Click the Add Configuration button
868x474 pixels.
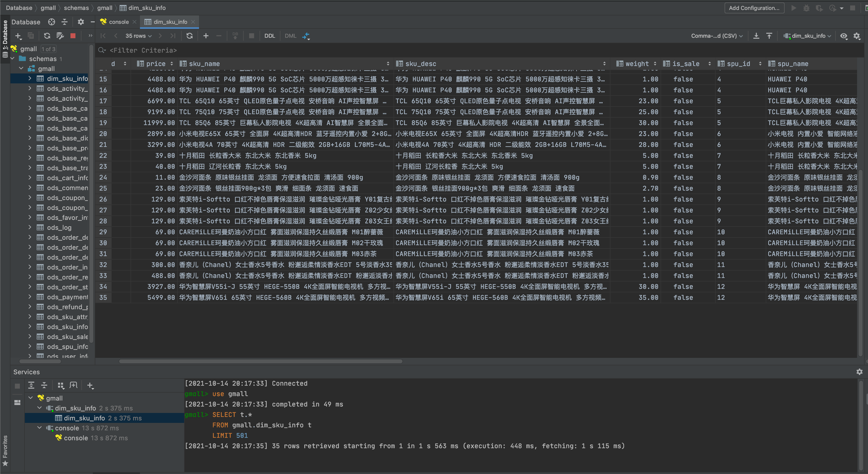point(754,8)
